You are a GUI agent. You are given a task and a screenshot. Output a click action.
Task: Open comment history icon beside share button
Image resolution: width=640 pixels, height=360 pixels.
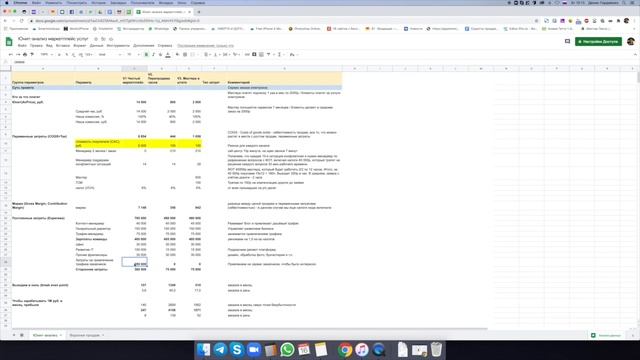click(x=567, y=42)
